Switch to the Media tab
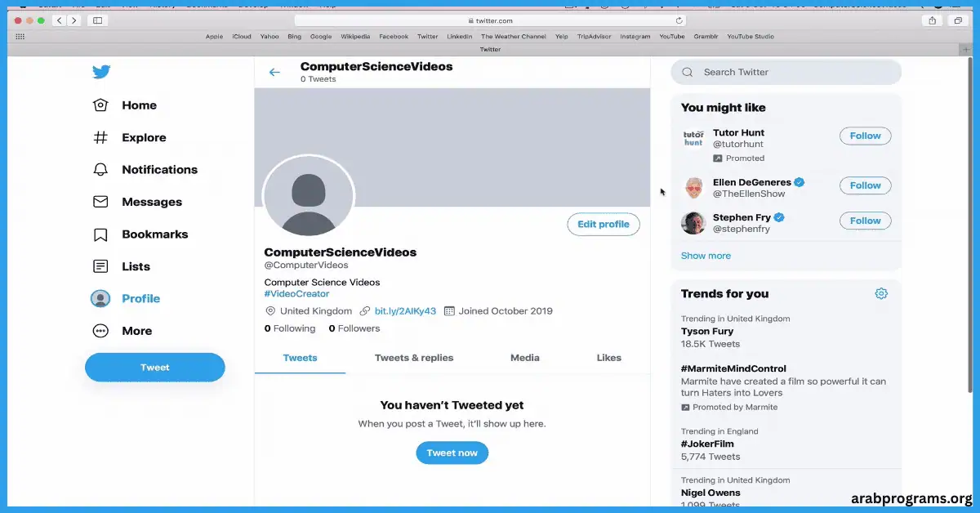The image size is (980, 513). (x=525, y=358)
